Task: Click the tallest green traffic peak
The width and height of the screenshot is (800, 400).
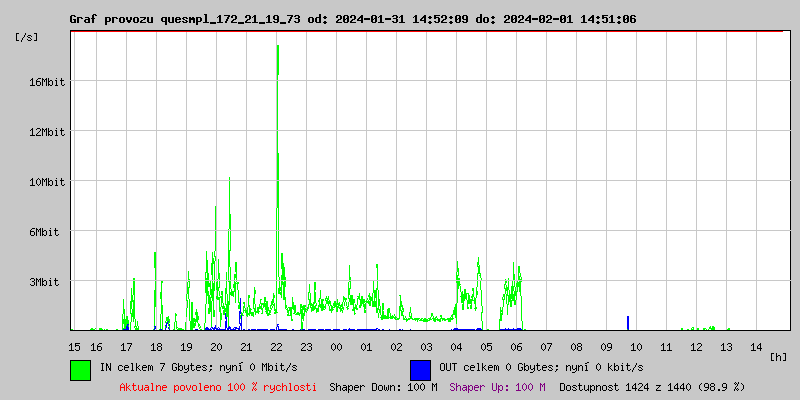Action: click(x=277, y=60)
